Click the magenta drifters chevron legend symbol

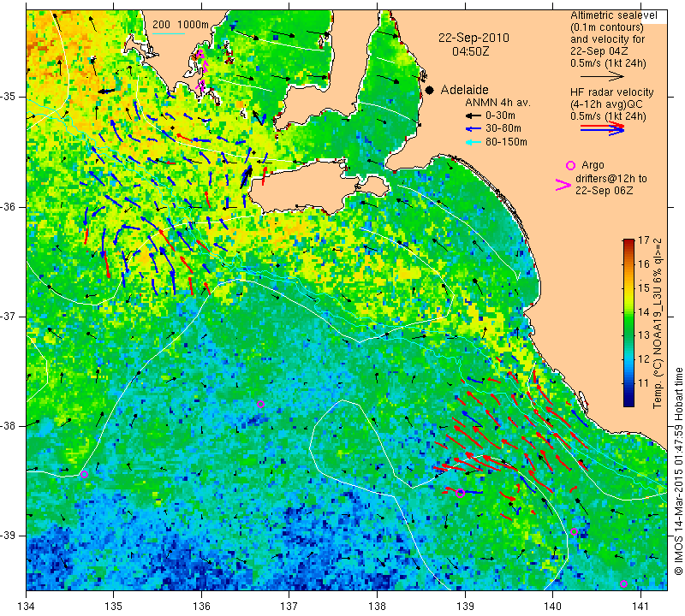563,185
